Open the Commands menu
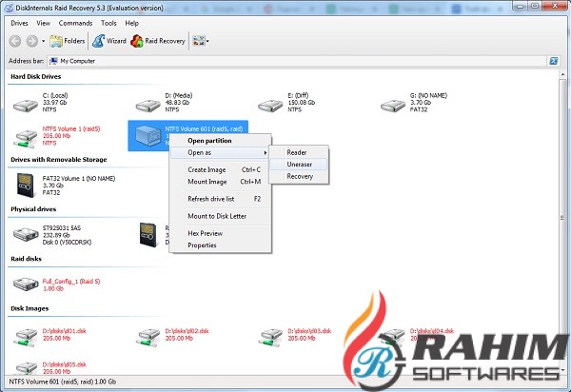Viewport: 571px width, 392px height. click(x=75, y=23)
